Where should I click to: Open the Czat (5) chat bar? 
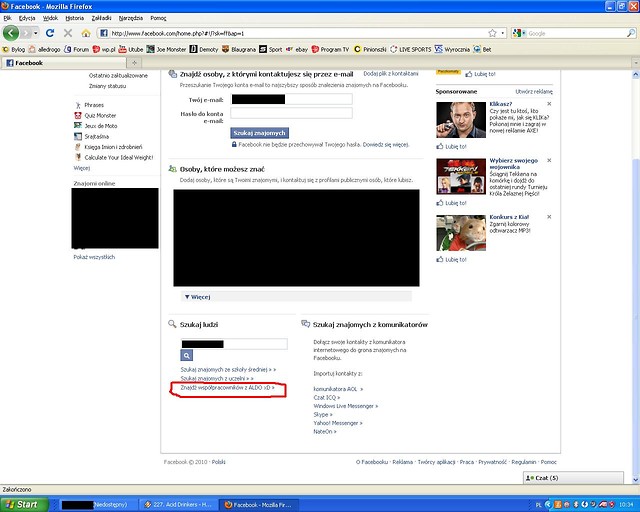click(573, 478)
